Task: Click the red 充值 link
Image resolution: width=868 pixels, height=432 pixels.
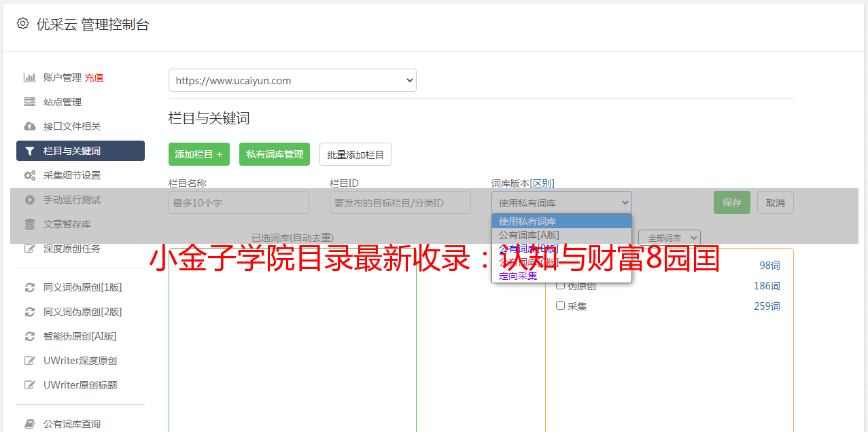Action: click(x=94, y=77)
